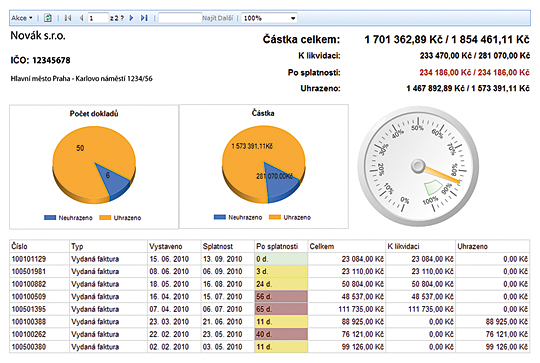Click the refresh report icon

pos(48,18)
